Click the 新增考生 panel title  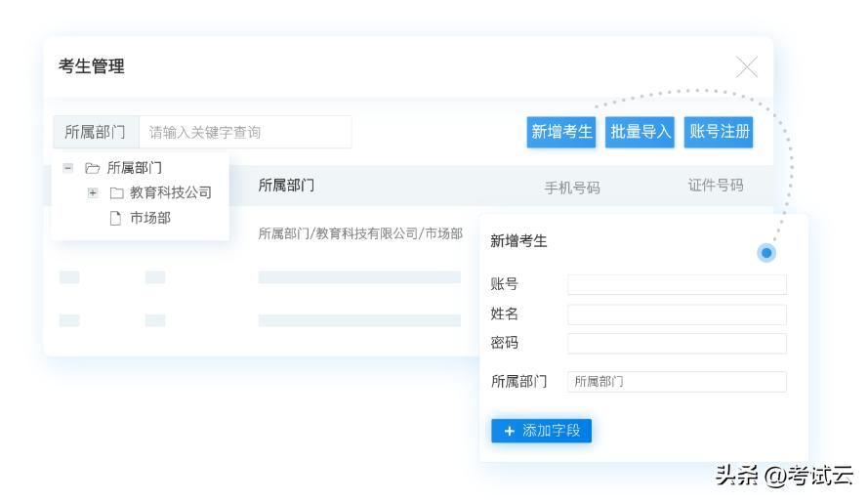coord(518,241)
